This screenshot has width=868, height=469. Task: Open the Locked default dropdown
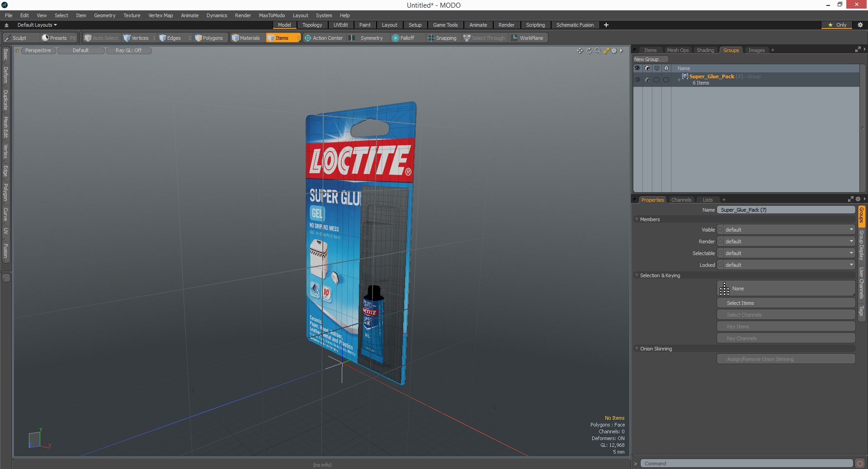789,265
